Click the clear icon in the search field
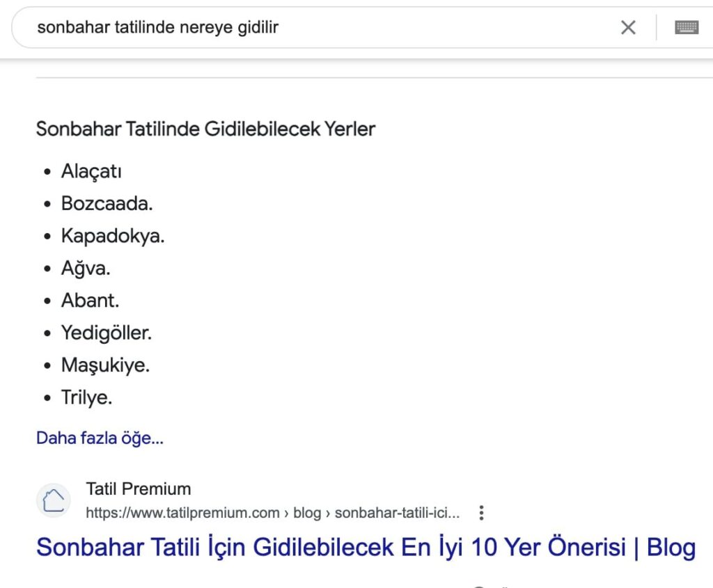Image resolution: width=713 pixels, height=588 pixels. click(x=628, y=27)
